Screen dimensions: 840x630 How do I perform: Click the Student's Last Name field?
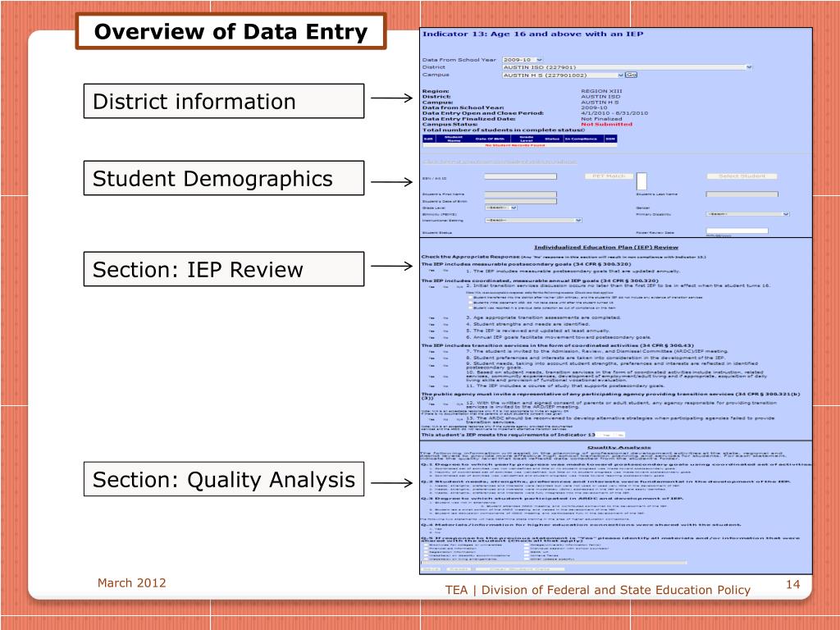point(742,194)
